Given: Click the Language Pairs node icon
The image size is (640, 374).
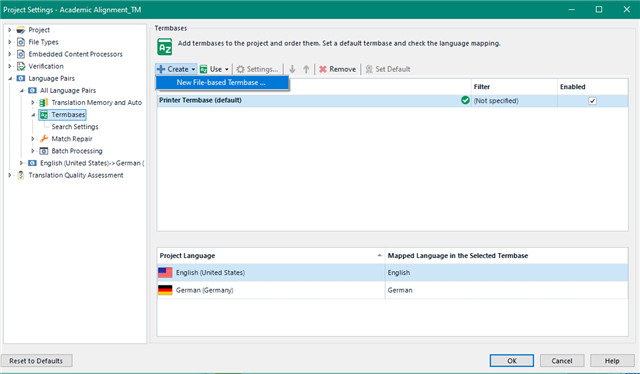Looking at the screenshot, I should [x=20, y=78].
